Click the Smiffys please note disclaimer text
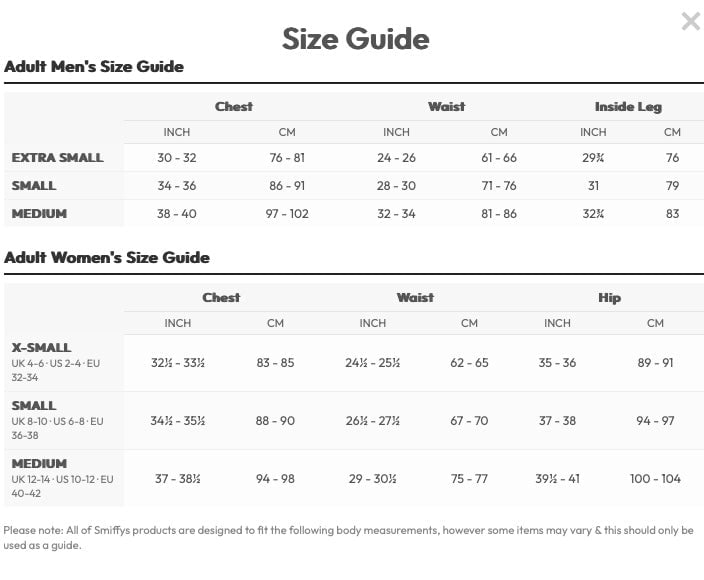Screen dimensions: 704x580 click(348, 537)
